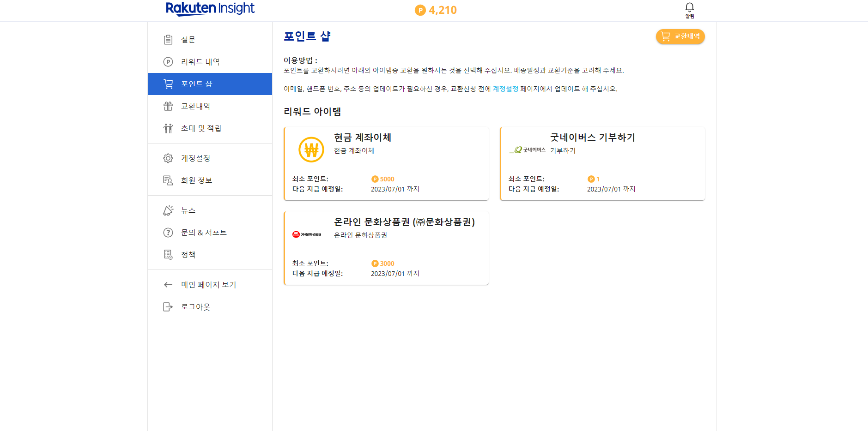Select the 포인트 샵 menu item
The width and height of the screenshot is (868, 431).
point(210,84)
